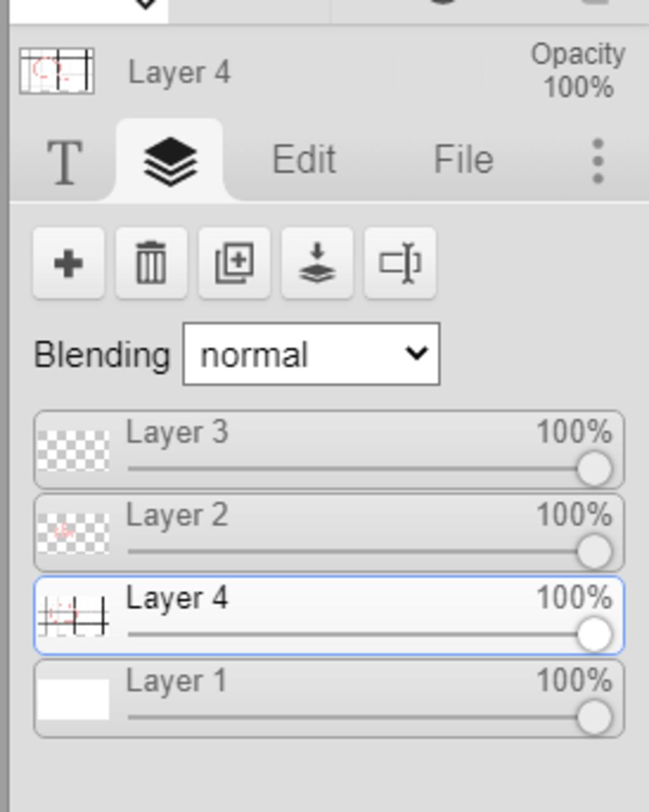Open the Blending mode dropdown
The image size is (649, 812).
click(311, 354)
